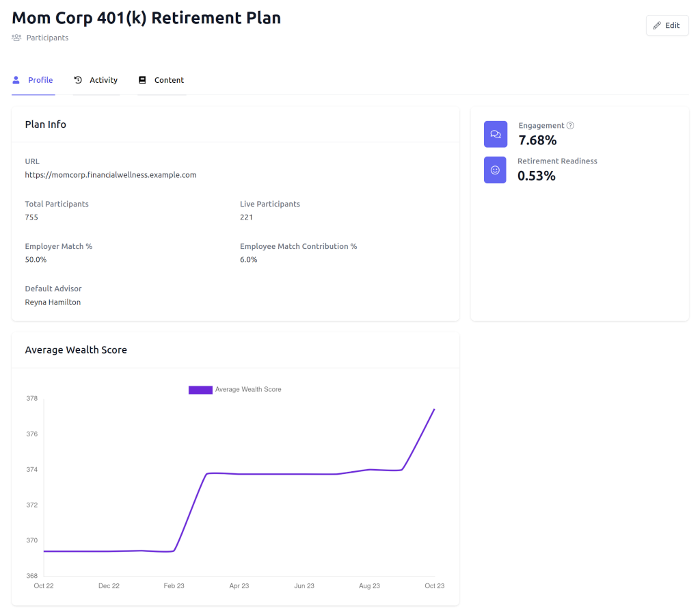Click the Edit button
The height and width of the screenshot is (608, 700).
[x=667, y=25]
